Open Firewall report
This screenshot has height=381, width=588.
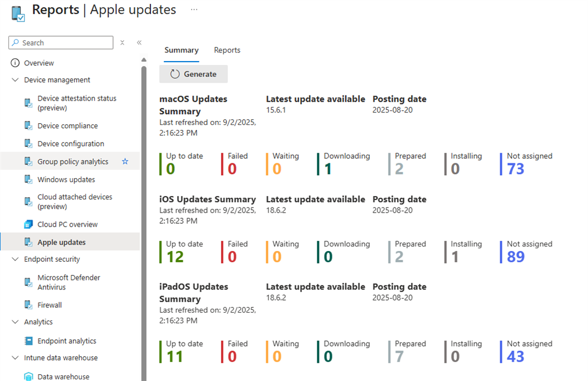coord(50,305)
